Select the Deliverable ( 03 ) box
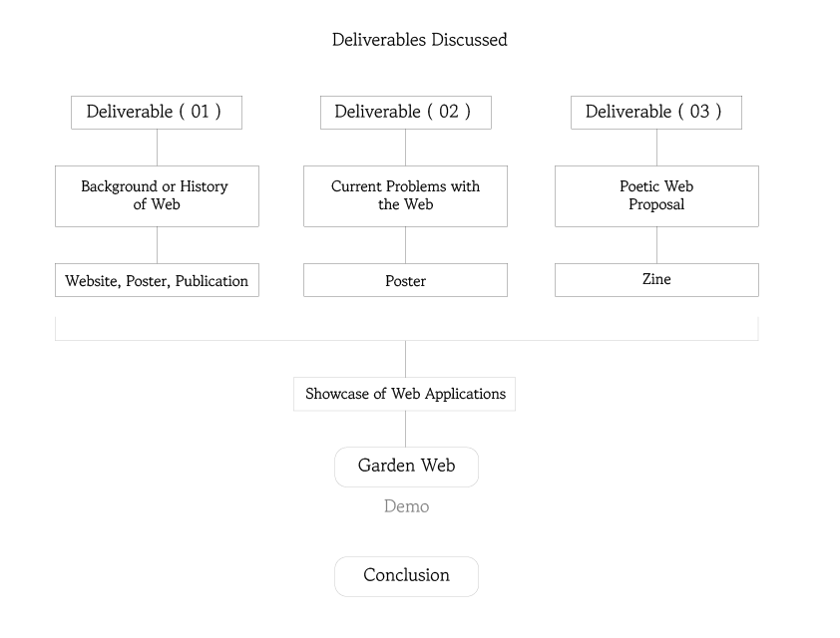 pos(655,112)
